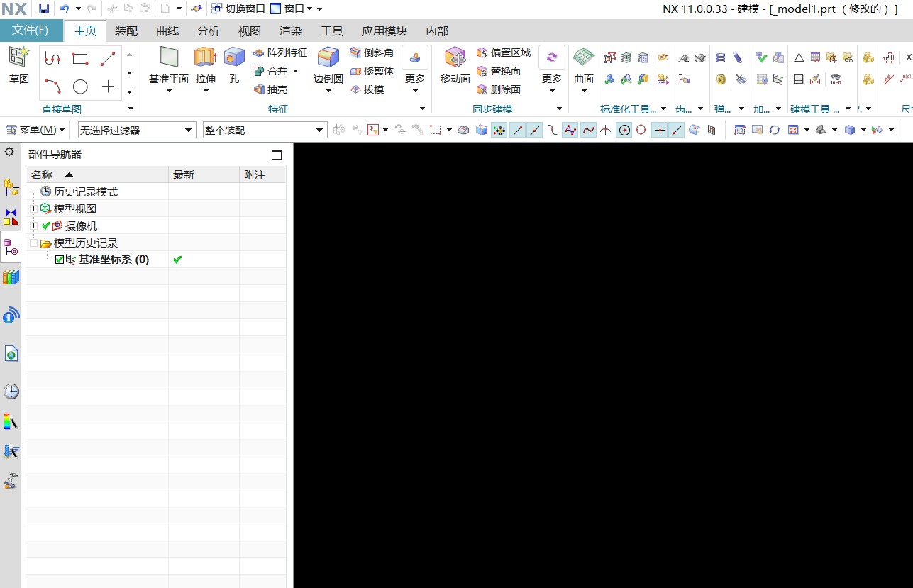913x588 pixels.
Task: Click the touch mode brush icon
Action: click(197, 9)
